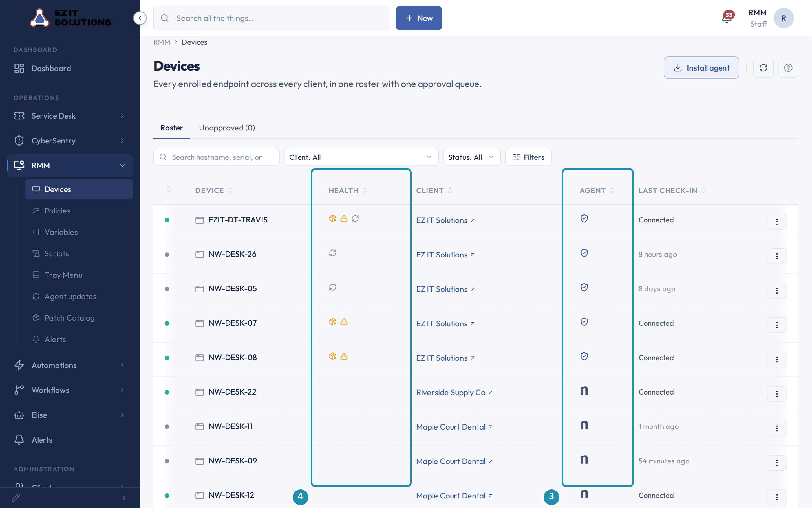Image resolution: width=812 pixels, height=508 pixels.
Task: Expand the Automations menu
Action: (x=70, y=365)
